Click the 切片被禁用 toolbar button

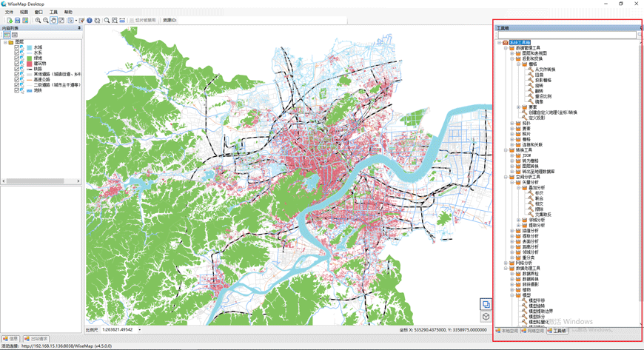tap(144, 21)
